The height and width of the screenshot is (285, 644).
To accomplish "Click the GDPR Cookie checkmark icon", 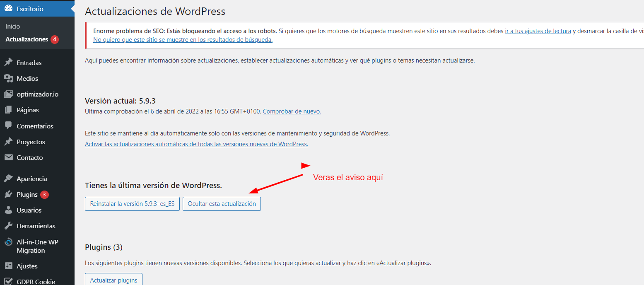I will [x=8, y=282].
